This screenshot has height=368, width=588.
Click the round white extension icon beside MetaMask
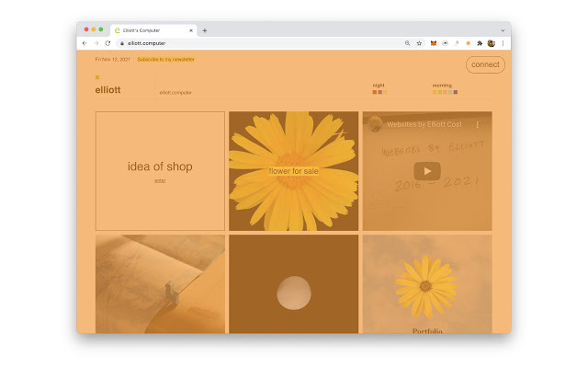[x=445, y=43]
